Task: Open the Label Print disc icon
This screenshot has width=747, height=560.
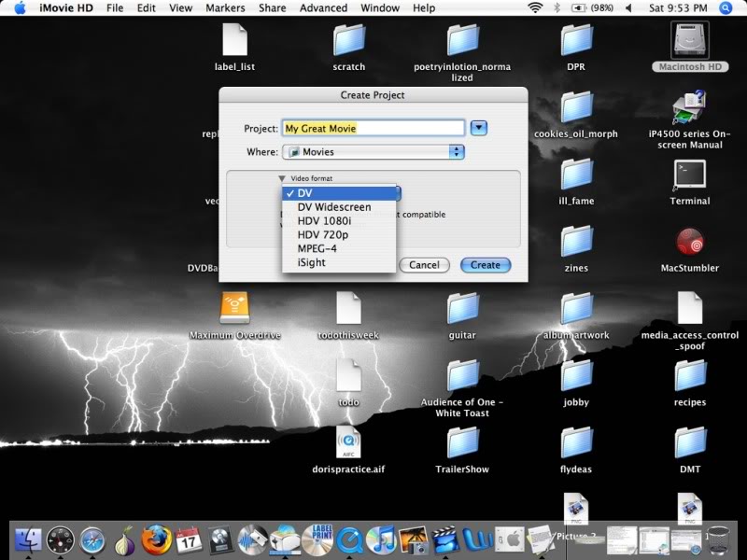Action: click(317, 540)
